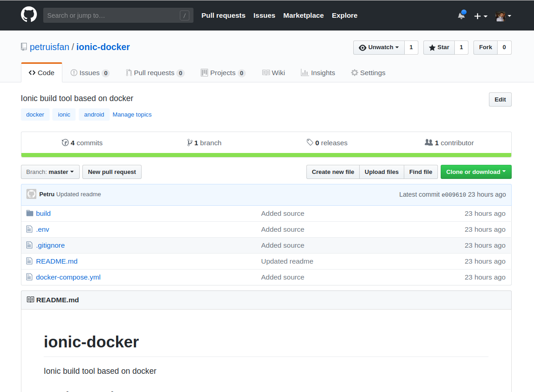Click the green language bar
The height and width of the screenshot is (392, 534).
(x=266, y=155)
